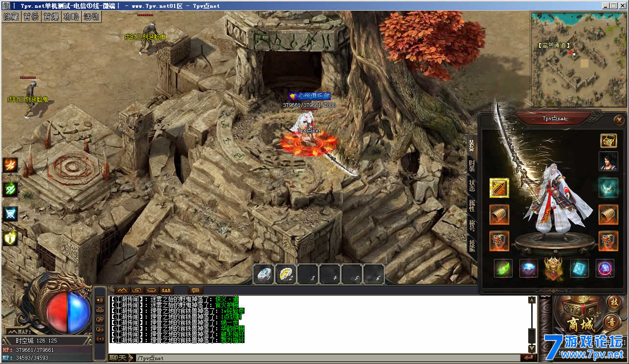629x364 pixels.
Task: Toggle the round 音 sound button
Action: click(x=611, y=321)
